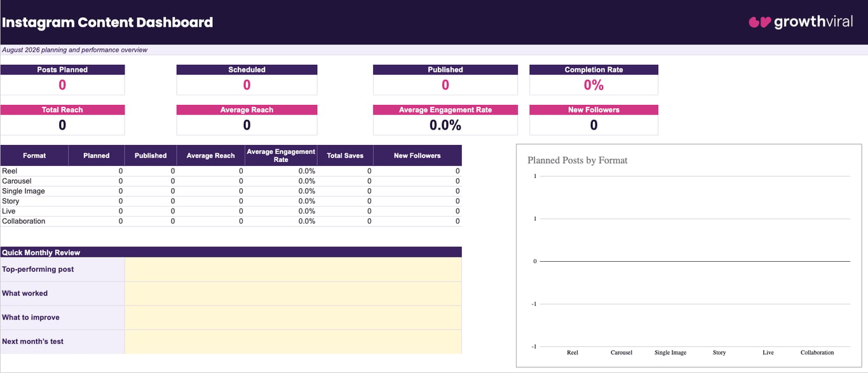Click the New Followers KPI value
The image size is (868, 373).
[593, 125]
